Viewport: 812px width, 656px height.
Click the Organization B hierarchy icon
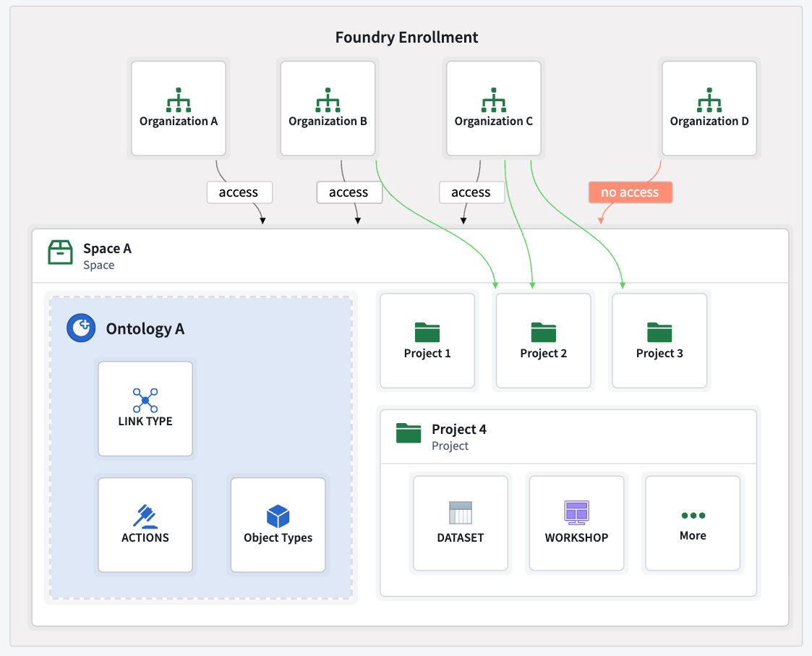(328, 98)
